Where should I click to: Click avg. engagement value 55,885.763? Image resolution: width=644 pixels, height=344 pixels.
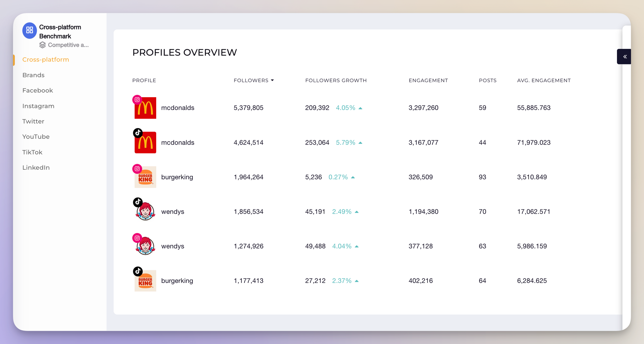tap(534, 108)
